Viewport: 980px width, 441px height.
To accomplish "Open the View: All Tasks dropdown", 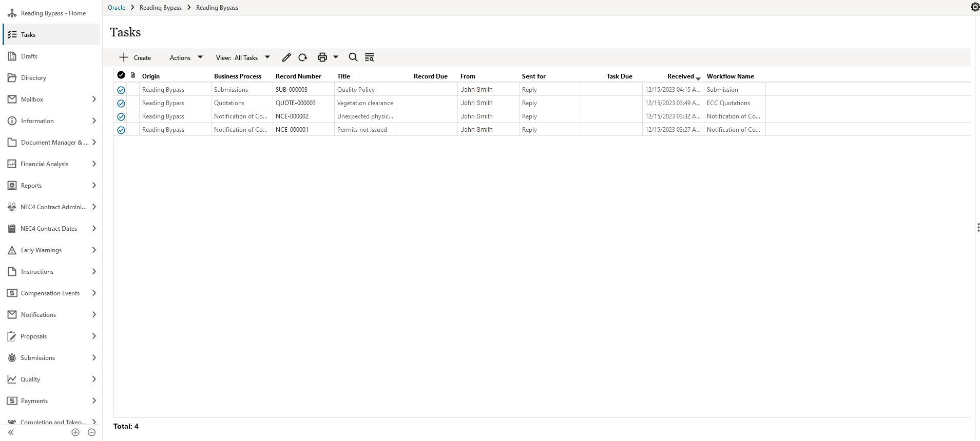I will tap(243, 57).
